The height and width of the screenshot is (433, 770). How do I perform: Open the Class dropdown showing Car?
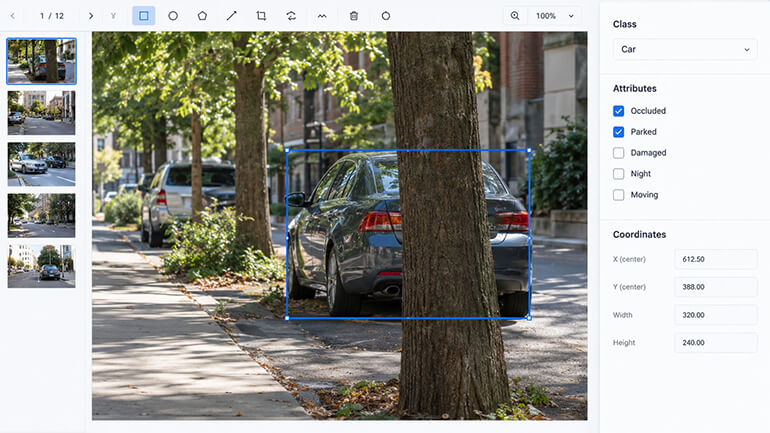tap(685, 49)
